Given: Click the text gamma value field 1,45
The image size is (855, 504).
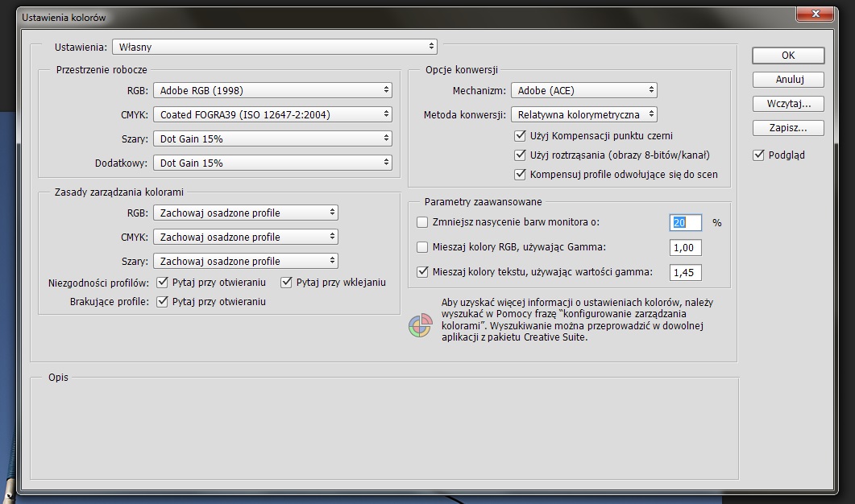Looking at the screenshot, I should (685, 273).
